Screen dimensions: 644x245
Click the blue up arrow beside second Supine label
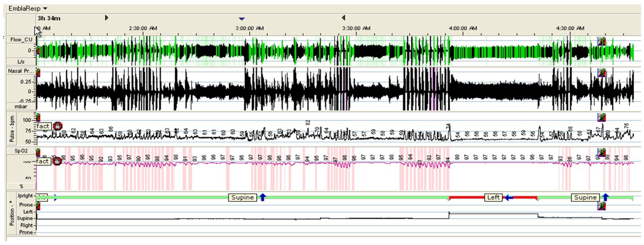(605, 197)
